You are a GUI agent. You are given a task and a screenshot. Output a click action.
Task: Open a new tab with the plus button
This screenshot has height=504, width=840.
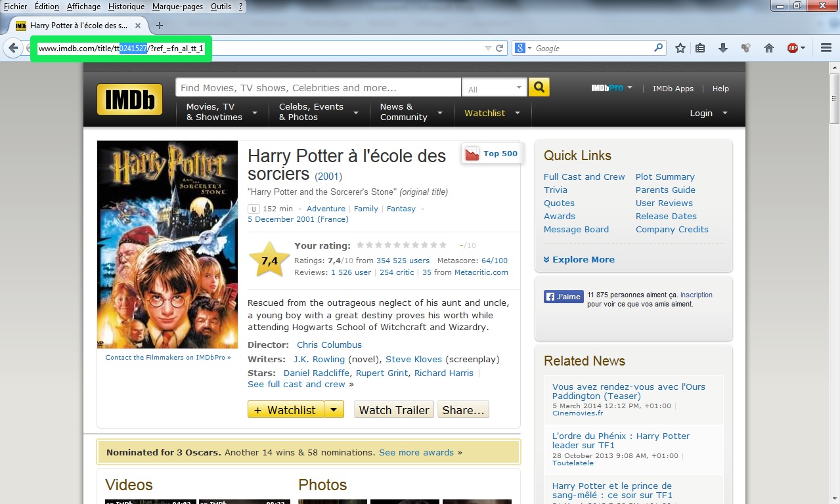(x=159, y=26)
